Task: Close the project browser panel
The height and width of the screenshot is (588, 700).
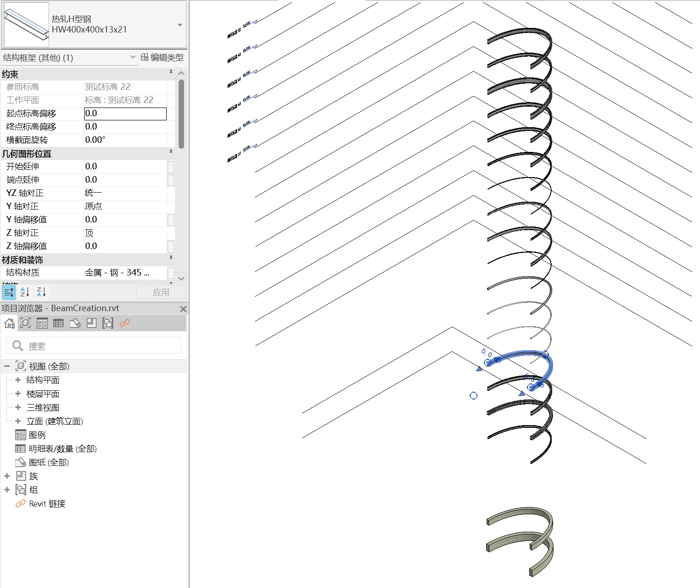Action: [183, 309]
